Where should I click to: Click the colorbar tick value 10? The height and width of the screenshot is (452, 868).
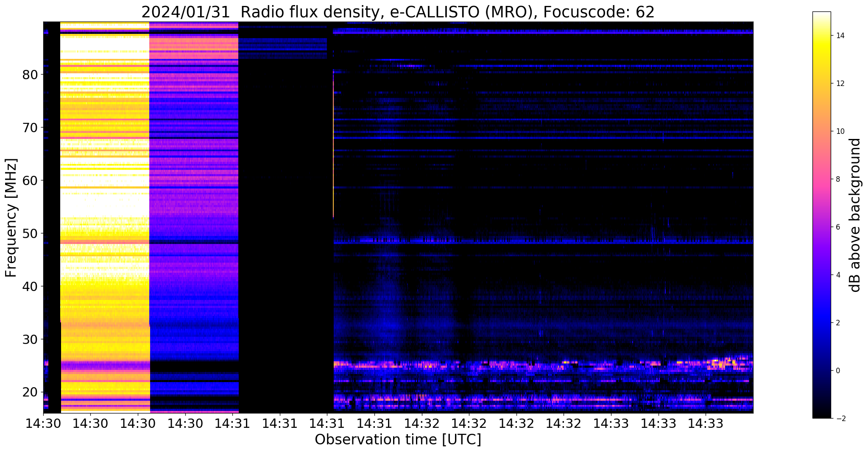coord(840,131)
